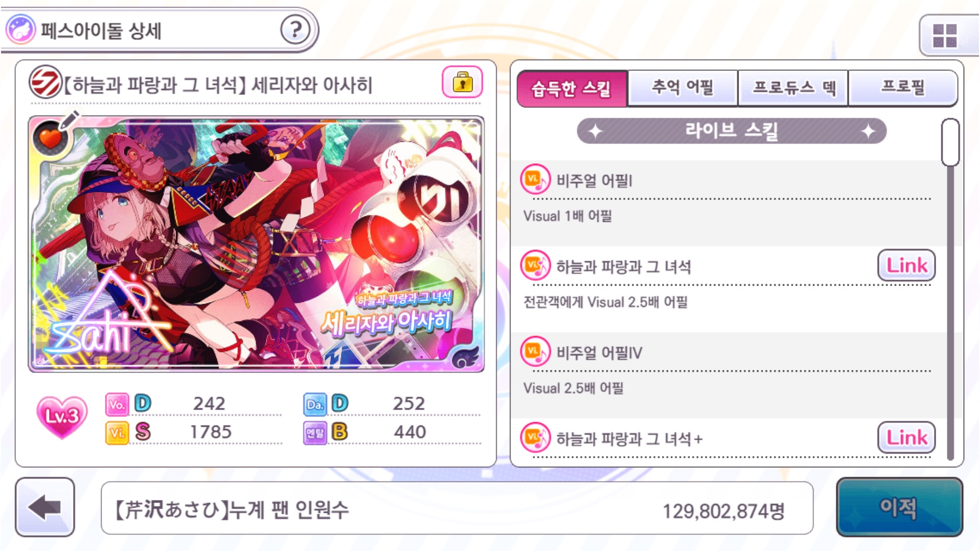The height and width of the screenshot is (551, 980).
Task: Open the help question mark icon
Action: click(x=296, y=30)
